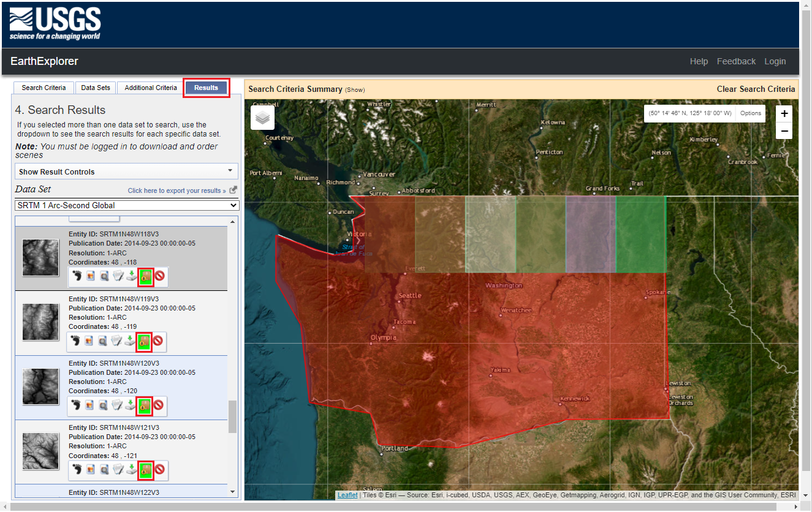
Task: Open thumbnail for SRTM1N48W120V3
Action: [x=41, y=386]
